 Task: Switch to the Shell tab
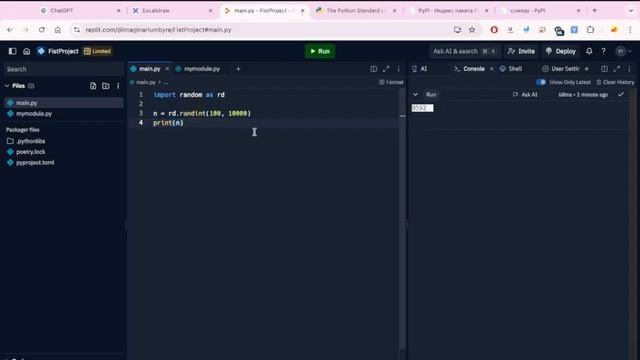(511, 69)
